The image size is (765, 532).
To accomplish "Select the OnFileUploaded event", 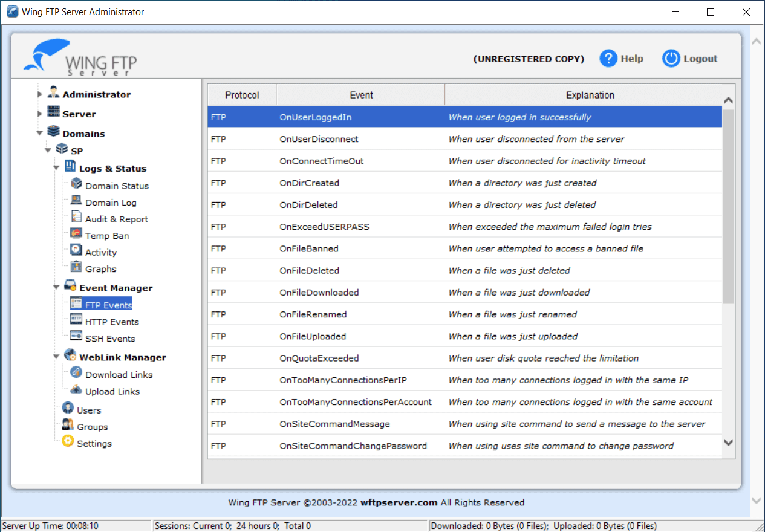I will [465, 336].
